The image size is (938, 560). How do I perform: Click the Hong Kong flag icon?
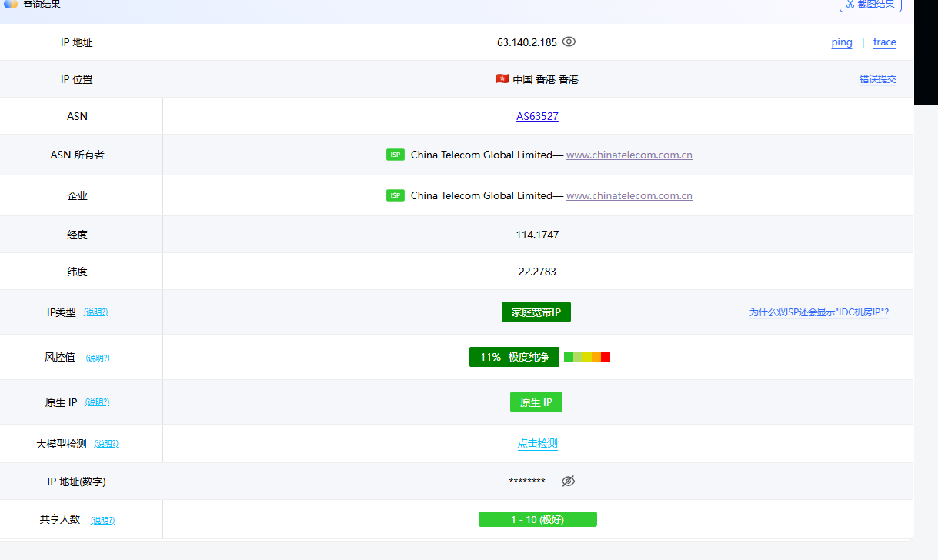(x=502, y=79)
